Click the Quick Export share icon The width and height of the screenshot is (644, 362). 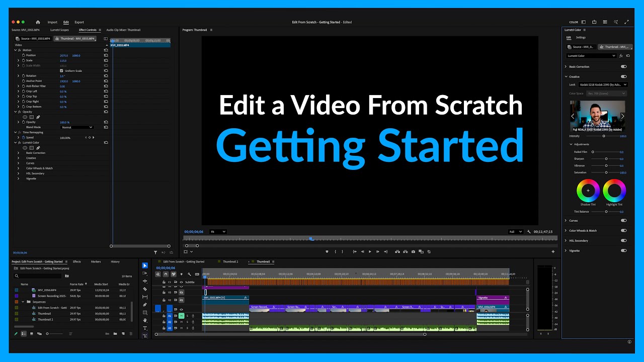click(x=594, y=22)
